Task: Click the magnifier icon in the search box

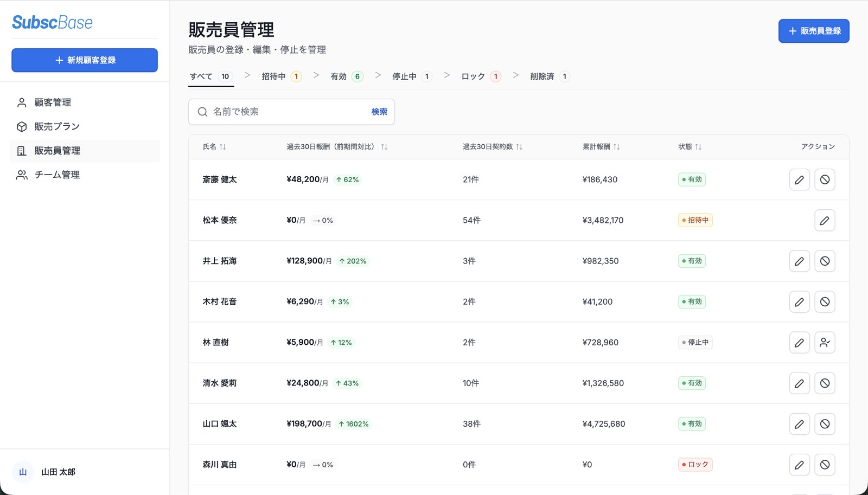Action: pos(202,112)
